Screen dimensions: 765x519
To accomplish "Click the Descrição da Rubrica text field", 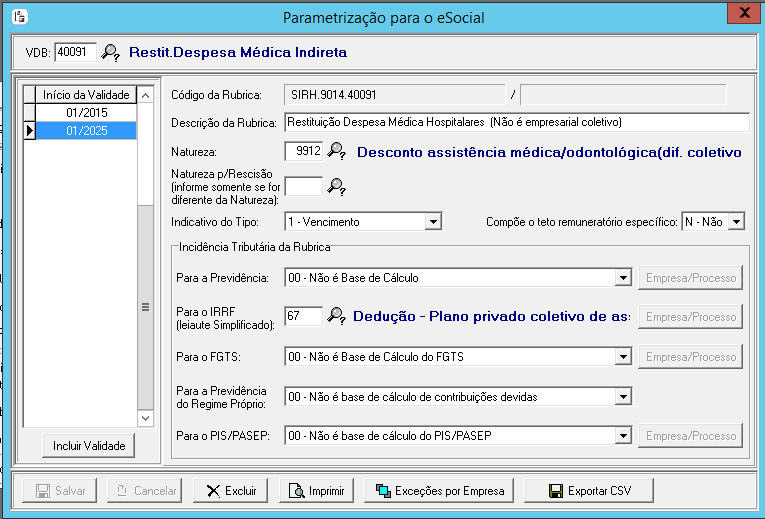I will [x=516, y=122].
